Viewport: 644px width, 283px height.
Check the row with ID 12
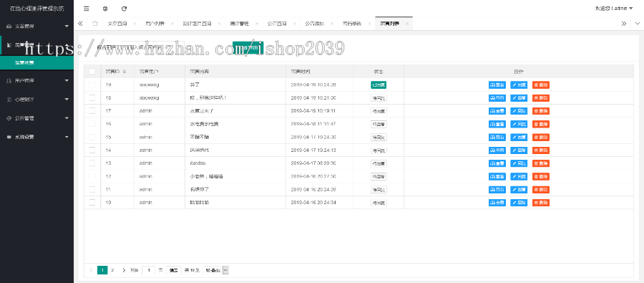click(x=92, y=176)
